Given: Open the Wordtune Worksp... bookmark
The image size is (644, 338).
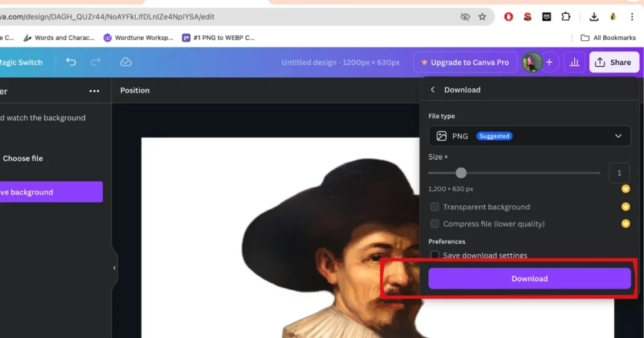Looking at the screenshot, I should tap(138, 38).
